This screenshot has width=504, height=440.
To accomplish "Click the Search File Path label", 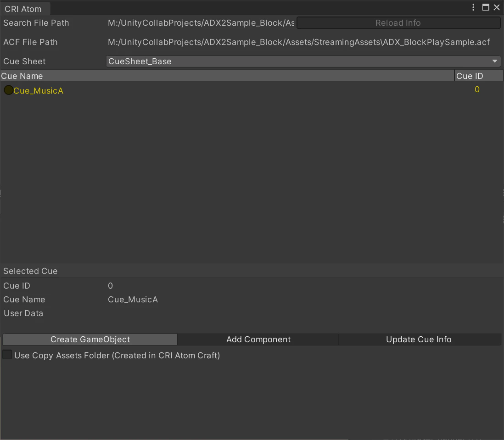I will pyautogui.click(x=36, y=23).
